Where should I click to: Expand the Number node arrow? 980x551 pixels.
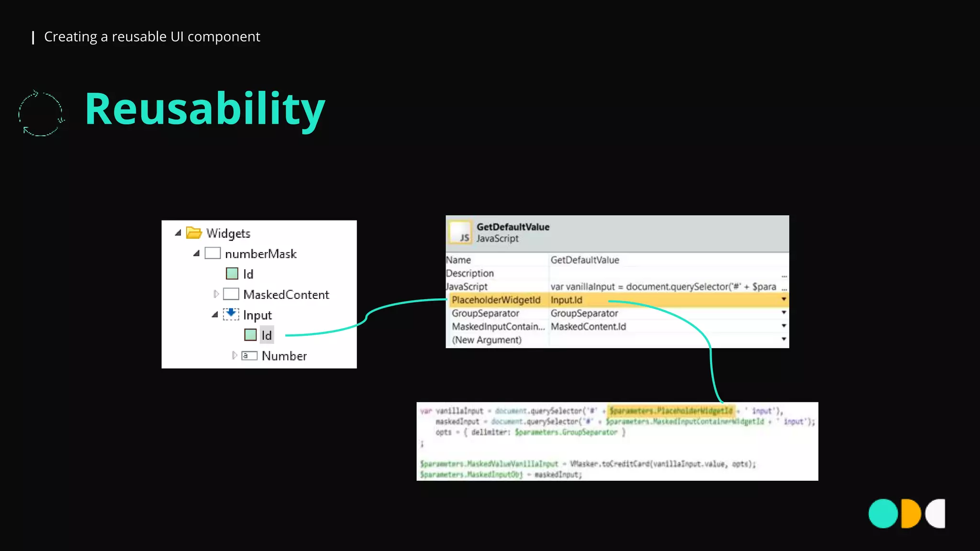(234, 355)
